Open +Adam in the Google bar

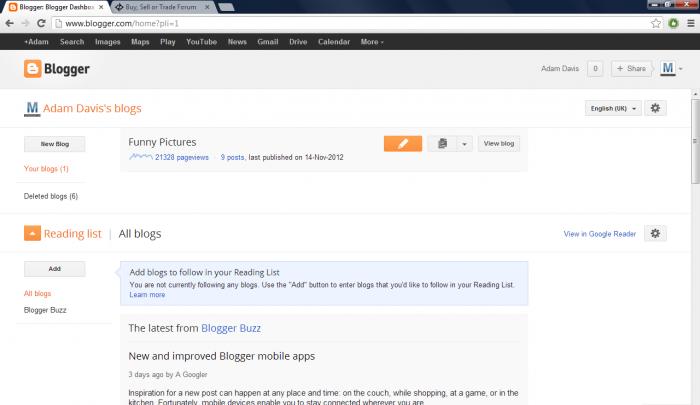[36, 42]
